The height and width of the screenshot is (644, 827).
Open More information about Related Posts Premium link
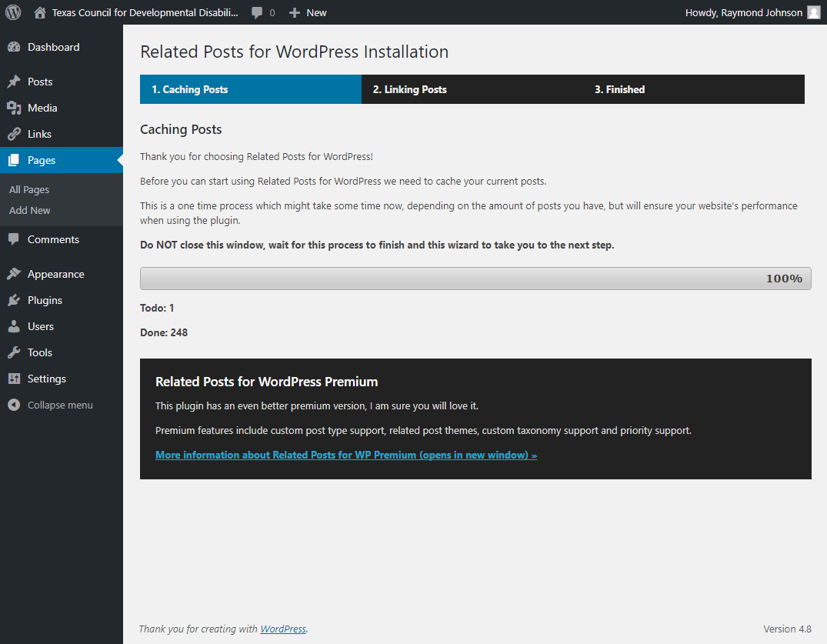pos(346,455)
